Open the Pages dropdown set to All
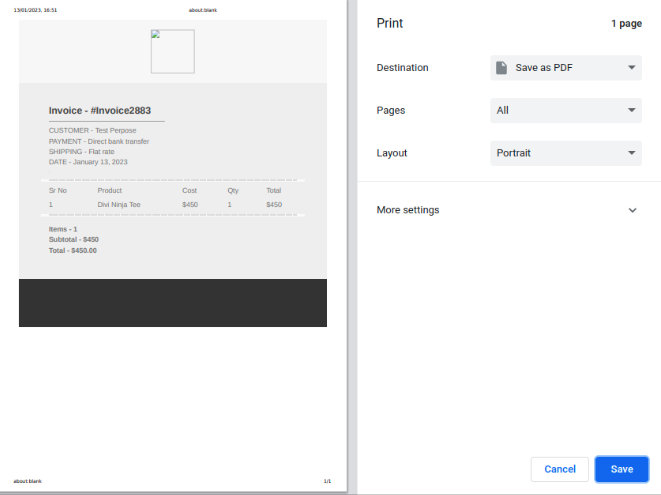This screenshot has height=495, width=661. (566, 110)
